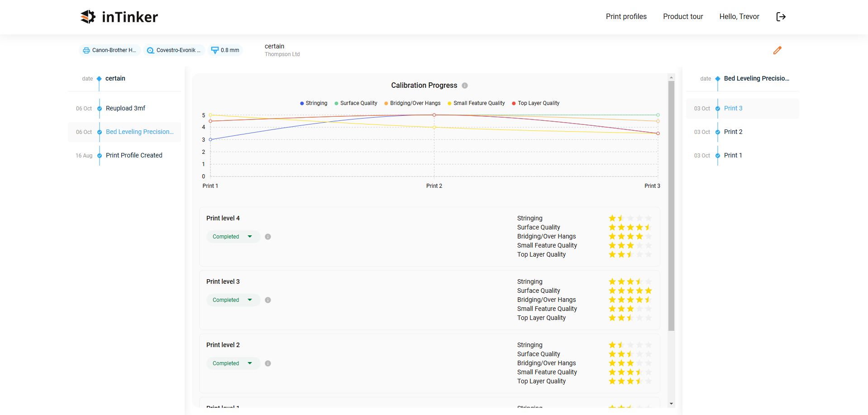Screen dimensions: 868x415
Task: Click Canon-Brother printer chip
Action: (x=110, y=50)
